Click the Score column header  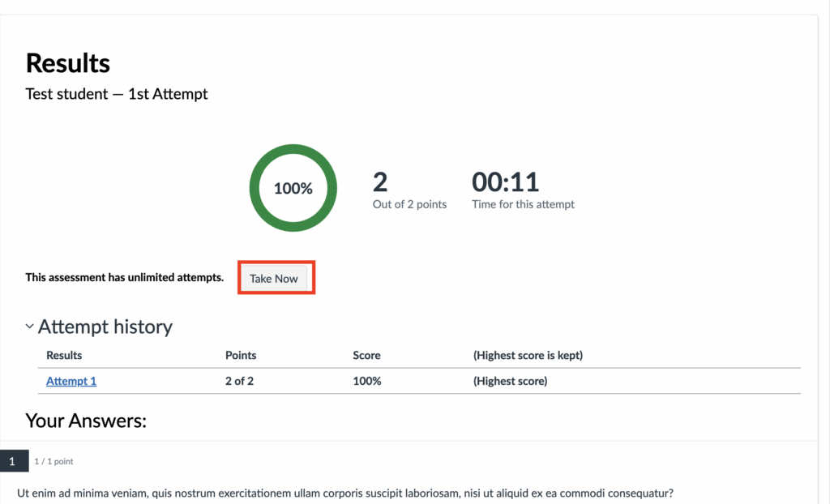(x=366, y=355)
